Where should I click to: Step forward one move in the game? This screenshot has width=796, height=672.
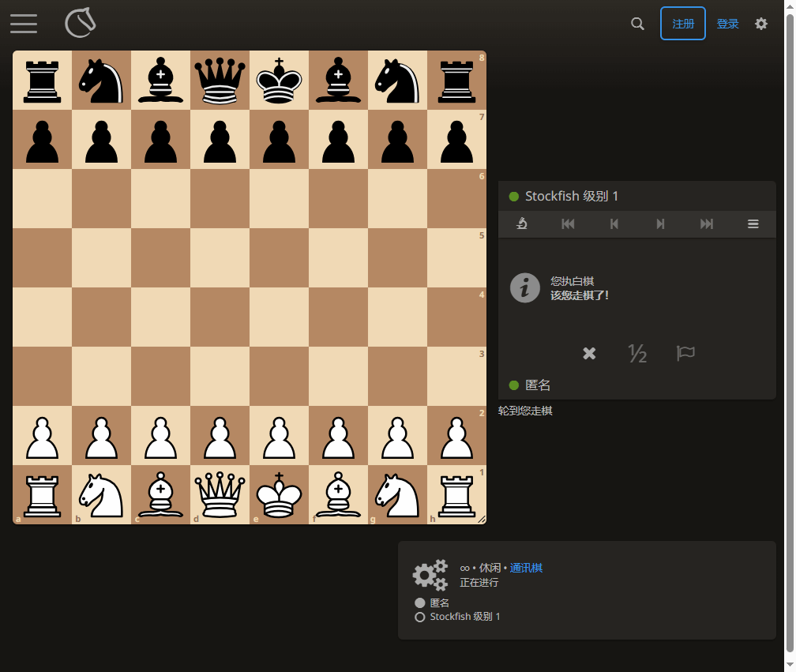[x=660, y=223]
